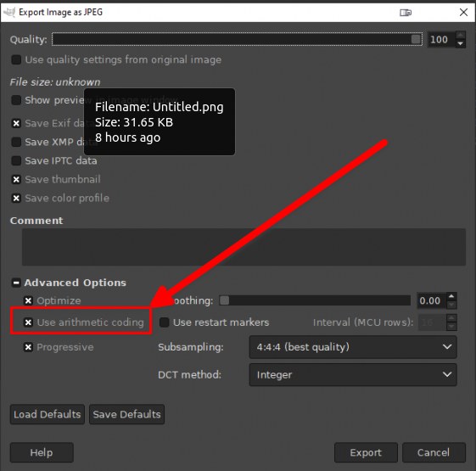This screenshot has width=476, height=471.
Task: Collapse the Advanced Options section
Action: [x=16, y=283]
